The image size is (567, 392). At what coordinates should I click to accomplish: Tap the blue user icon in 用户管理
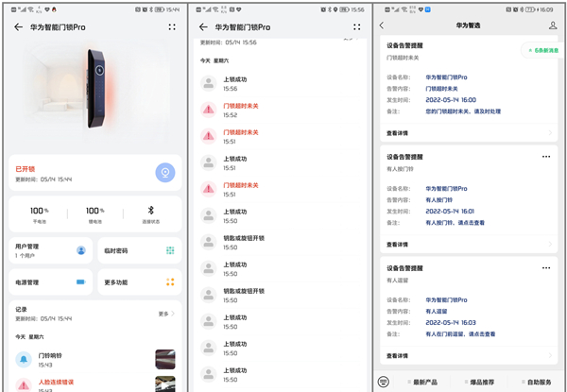coord(81,250)
